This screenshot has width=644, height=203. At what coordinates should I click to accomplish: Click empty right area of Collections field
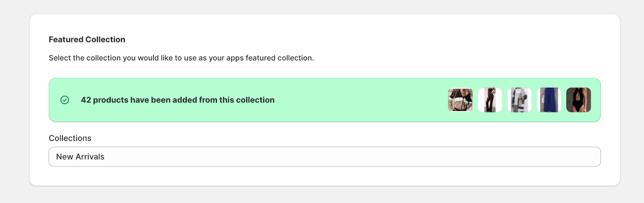pos(443,157)
